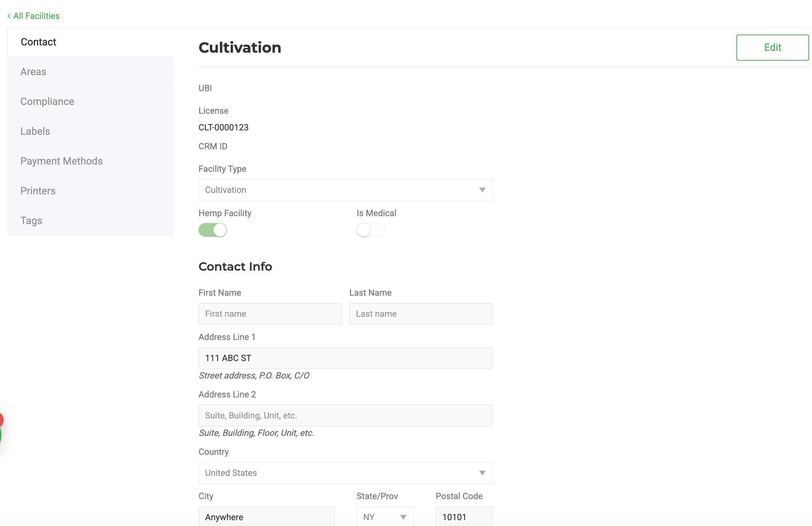Switch to the Areas tab

90,72
